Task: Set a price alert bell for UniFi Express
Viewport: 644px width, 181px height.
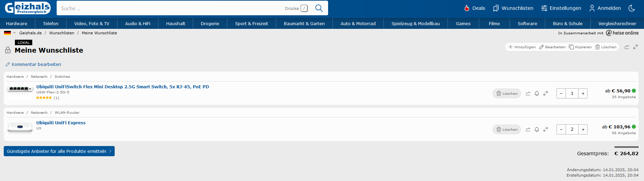Action: click(537, 129)
